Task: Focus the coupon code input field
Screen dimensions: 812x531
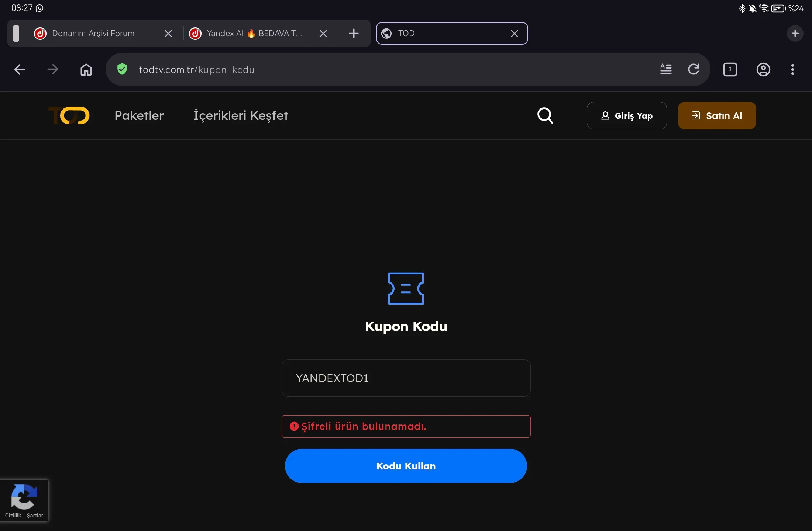Action: click(x=406, y=378)
